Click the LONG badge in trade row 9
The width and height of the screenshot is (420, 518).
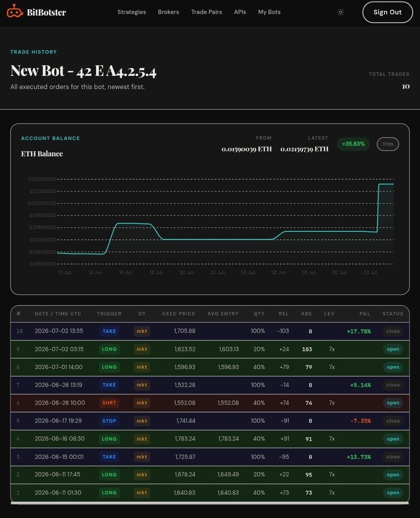[x=109, y=349]
